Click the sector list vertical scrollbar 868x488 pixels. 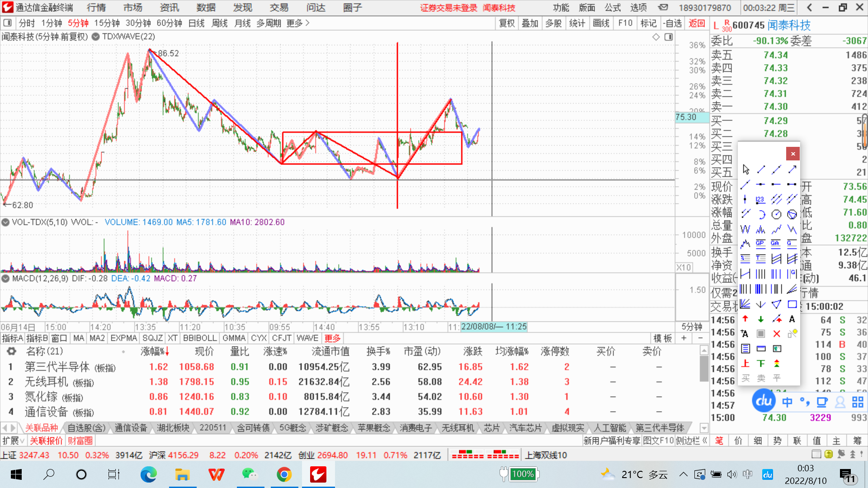tap(703, 368)
